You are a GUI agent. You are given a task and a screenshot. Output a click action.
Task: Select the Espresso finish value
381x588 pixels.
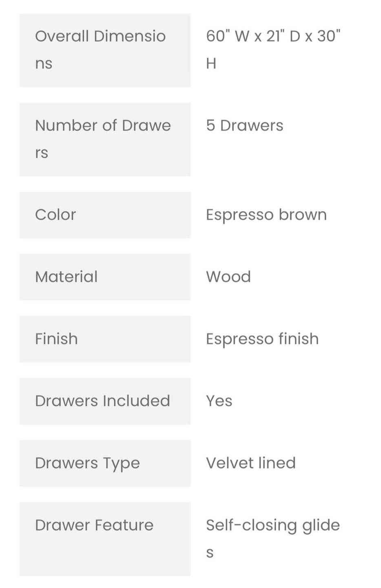coord(262,339)
